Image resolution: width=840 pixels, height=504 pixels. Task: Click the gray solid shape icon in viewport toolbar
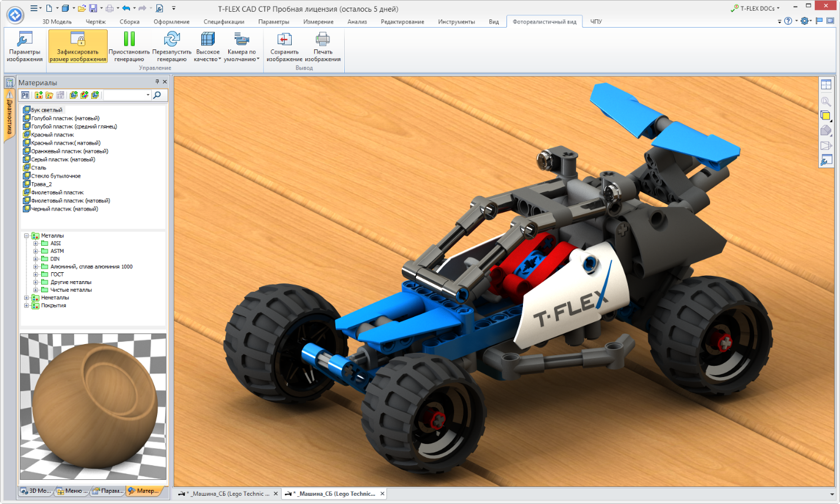[x=826, y=131]
